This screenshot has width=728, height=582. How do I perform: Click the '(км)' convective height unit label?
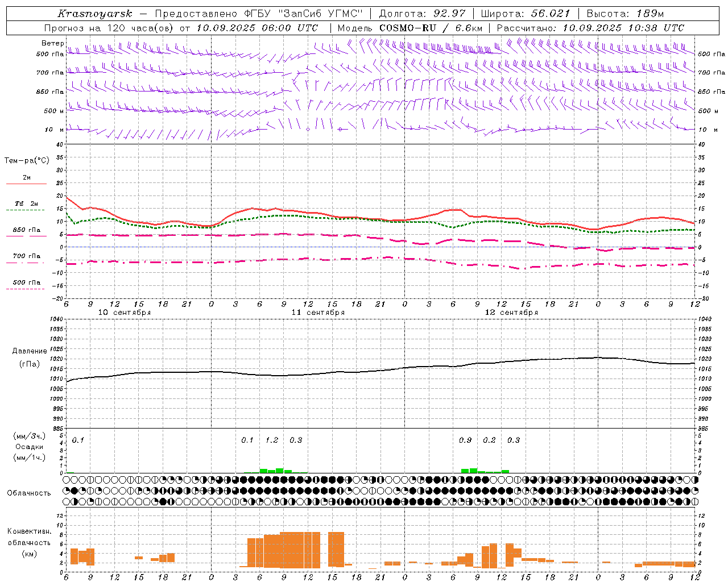click(29, 554)
